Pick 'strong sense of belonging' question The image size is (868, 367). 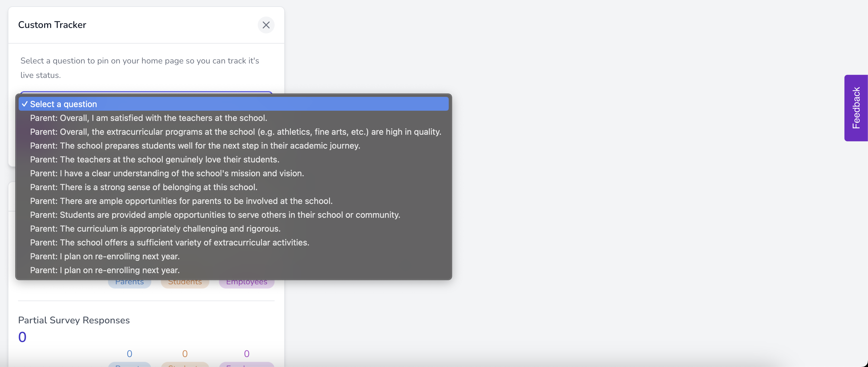coord(143,187)
